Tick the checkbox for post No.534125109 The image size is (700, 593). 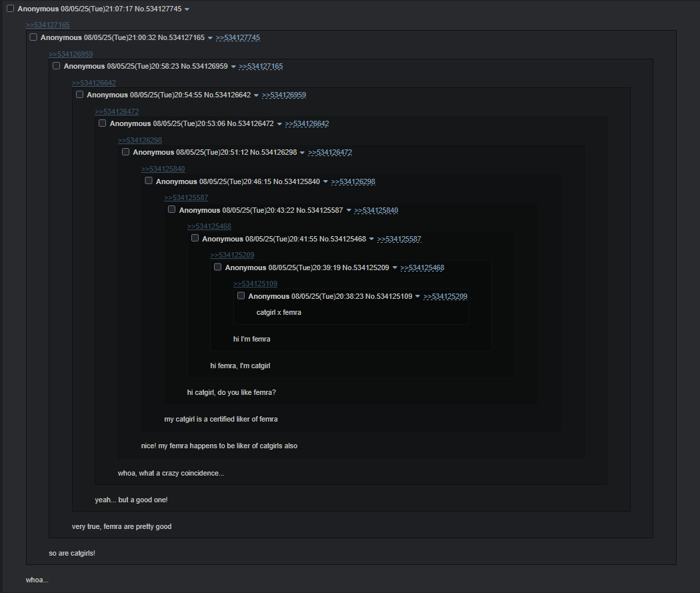[x=241, y=295]
